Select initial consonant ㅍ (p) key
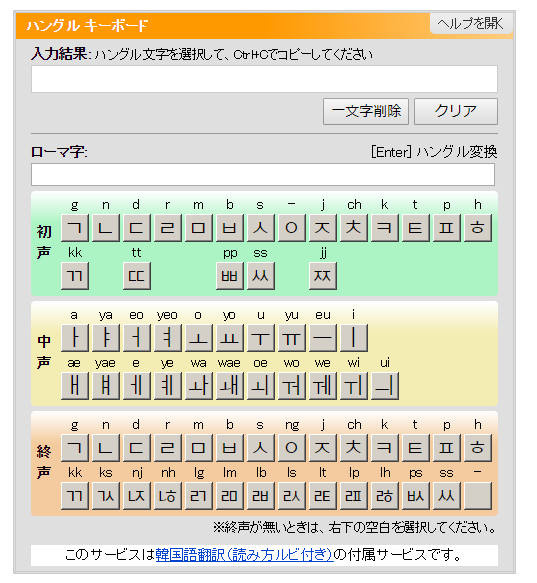The image size is (537, 583). tap(447, 228)
